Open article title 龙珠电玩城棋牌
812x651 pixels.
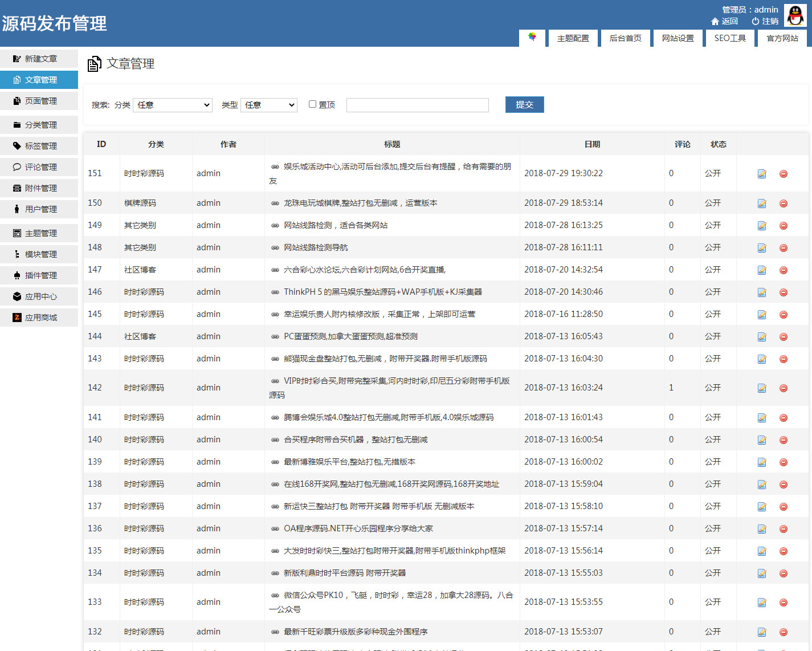pos(361,203)
